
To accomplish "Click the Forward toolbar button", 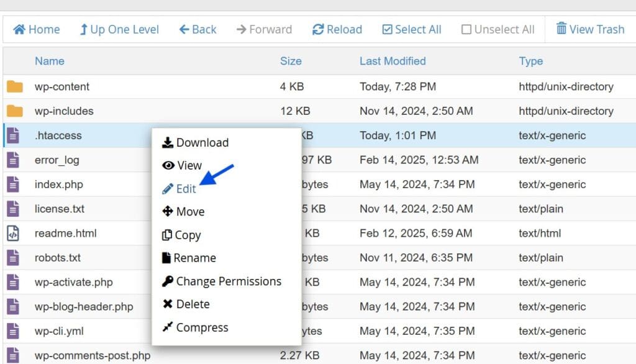I will (264, 29).
